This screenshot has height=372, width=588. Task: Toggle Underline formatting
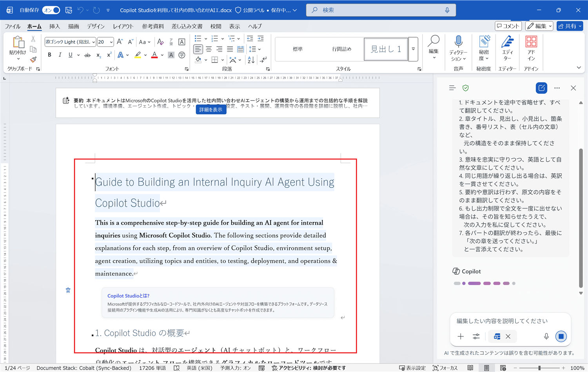coord(70,55)
